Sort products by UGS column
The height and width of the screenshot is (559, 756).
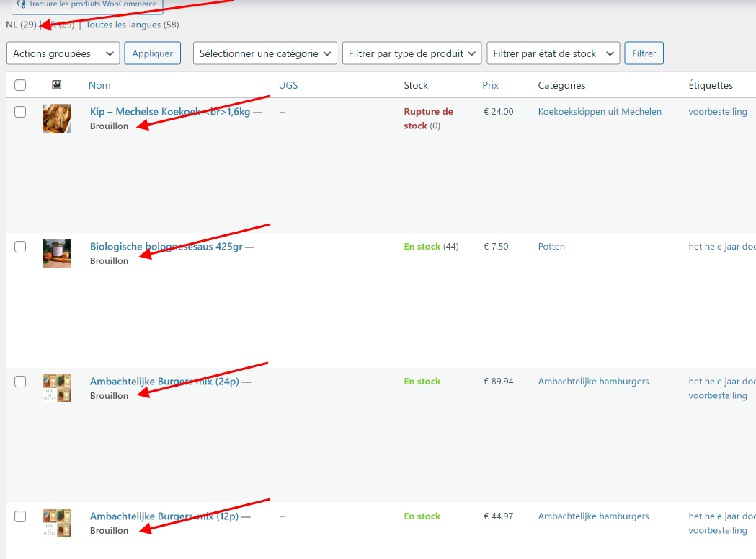[x=288, y=85]
